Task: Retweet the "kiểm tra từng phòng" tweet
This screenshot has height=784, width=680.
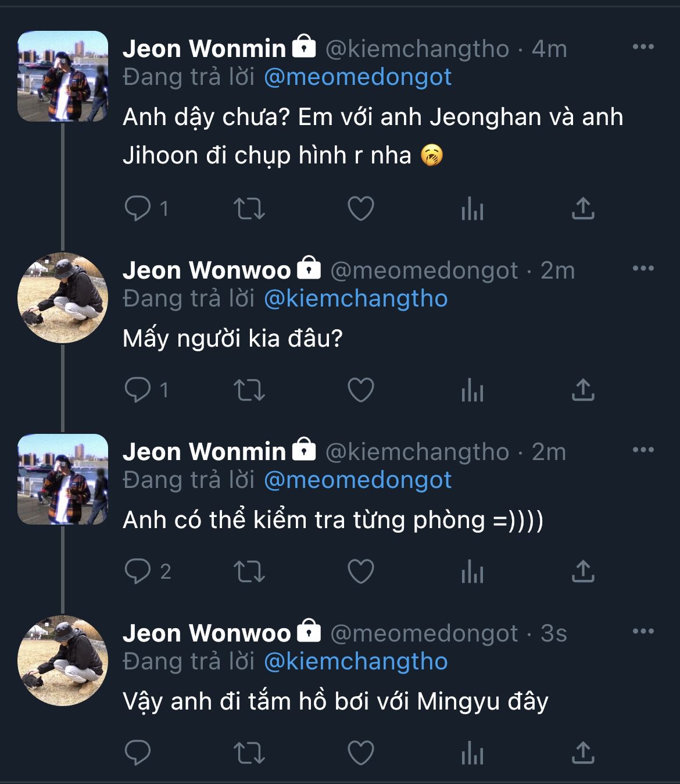Action: tap(249, 572)
